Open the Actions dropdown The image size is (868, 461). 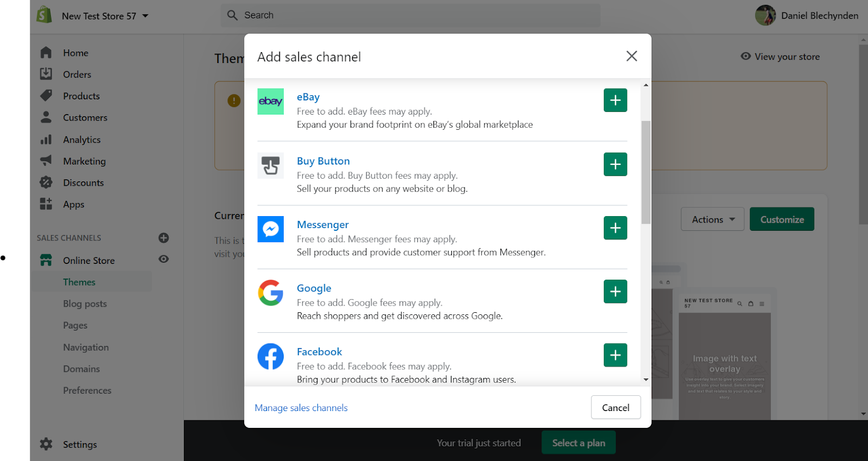click(x=712, y=219)
